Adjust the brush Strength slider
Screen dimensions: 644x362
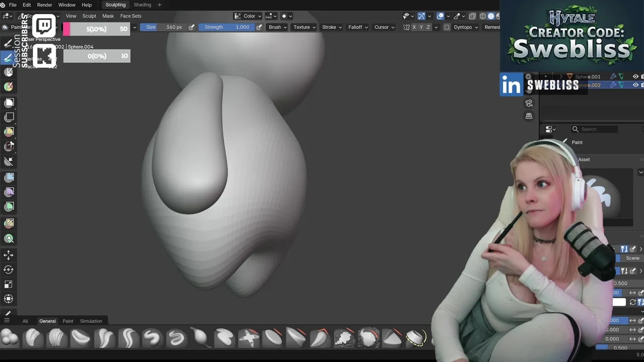click(x=226, y=27)
